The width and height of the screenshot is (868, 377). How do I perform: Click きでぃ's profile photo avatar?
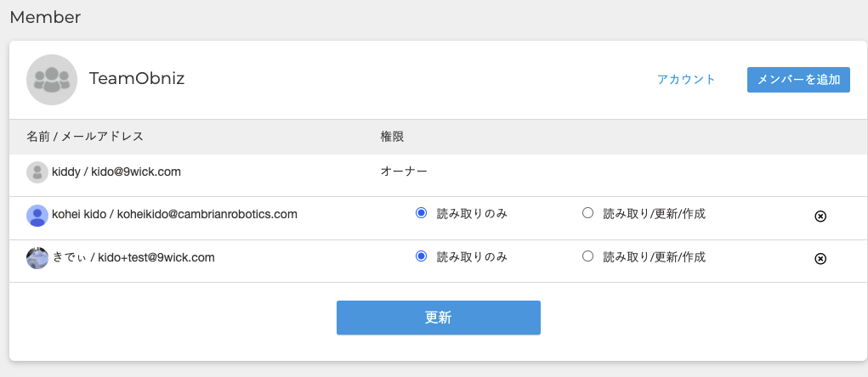pyautogui.click(x=37, y=258)
